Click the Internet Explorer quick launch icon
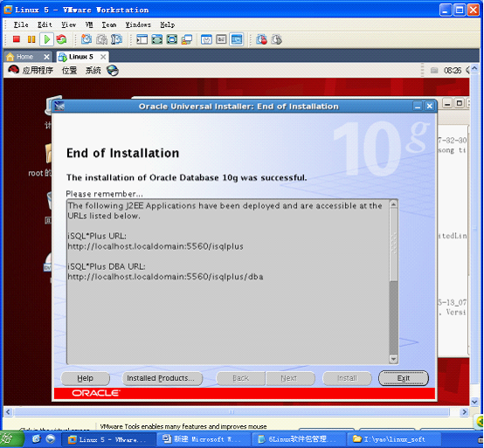484x448 pixels. [36, 439]
